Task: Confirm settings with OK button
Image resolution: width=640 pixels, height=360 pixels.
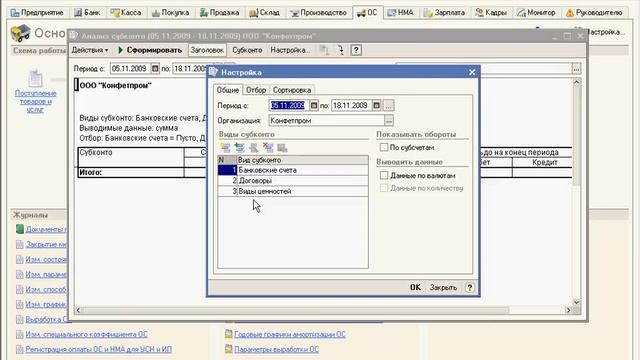Action: click(x=415, y=287)
